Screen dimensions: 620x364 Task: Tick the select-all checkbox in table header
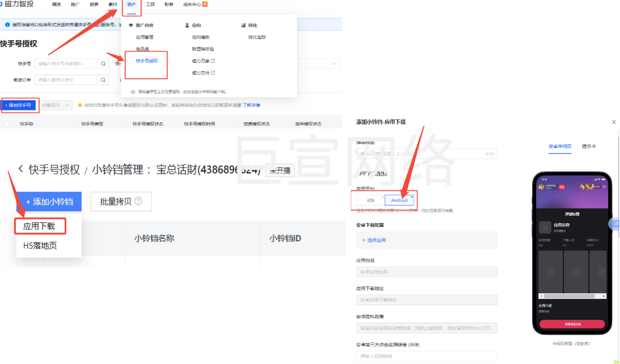tap(7, 123)
